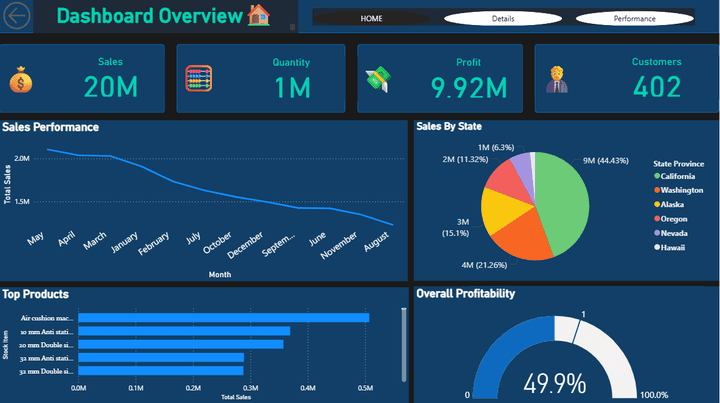Click the State Province legend heading
This screenshot has width=720, height=403.
point(679,163)
